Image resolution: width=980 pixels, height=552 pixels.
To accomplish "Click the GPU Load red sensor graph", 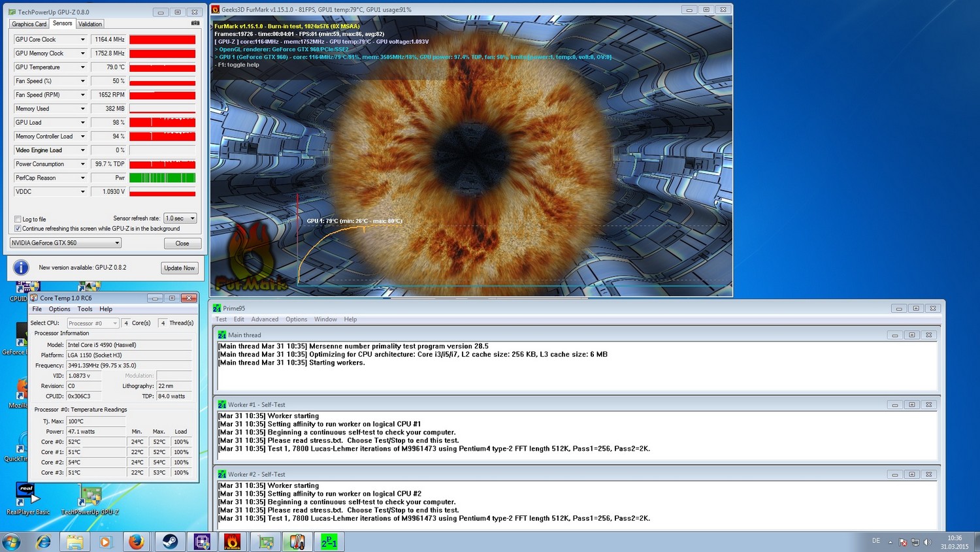I will point(163,122).
